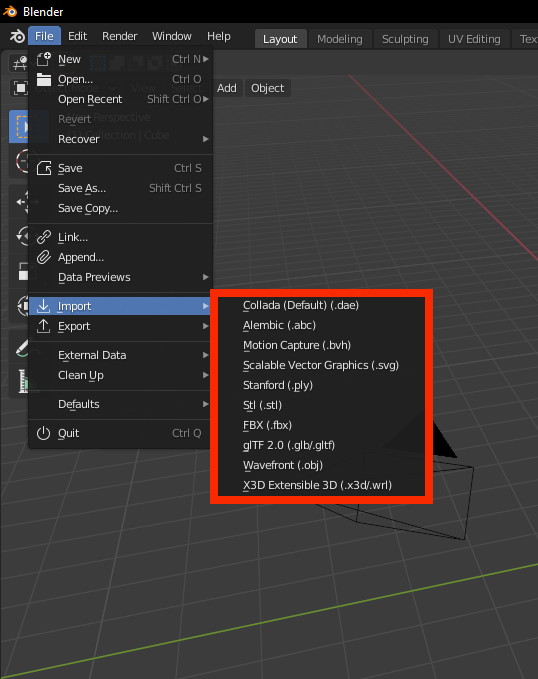The width and height of the screenshot is (538, 679).
Task: Import Collada (Default) (.dae) file
Action: click(x=321, y=305)
